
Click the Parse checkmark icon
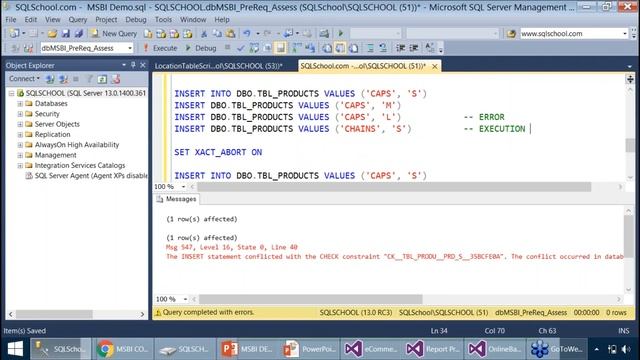pos(241,48)
